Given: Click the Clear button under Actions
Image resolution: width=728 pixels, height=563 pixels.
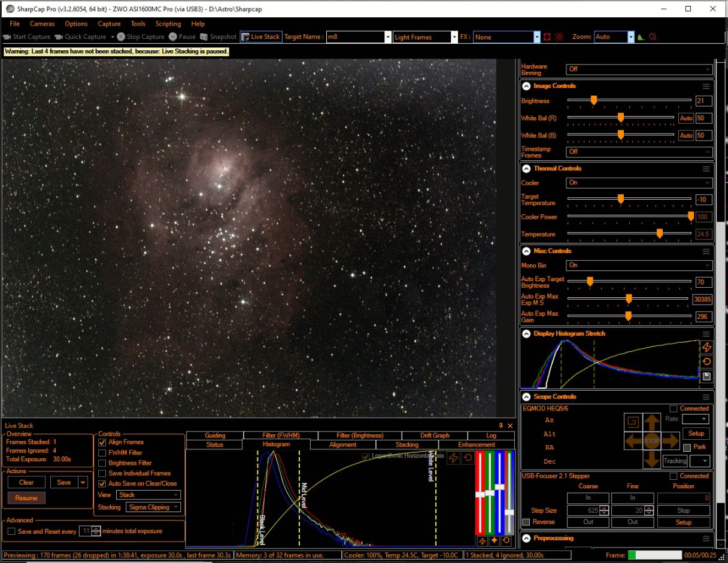Looking at the screenshot, I should pyautogui.click(x=25, y=482).
